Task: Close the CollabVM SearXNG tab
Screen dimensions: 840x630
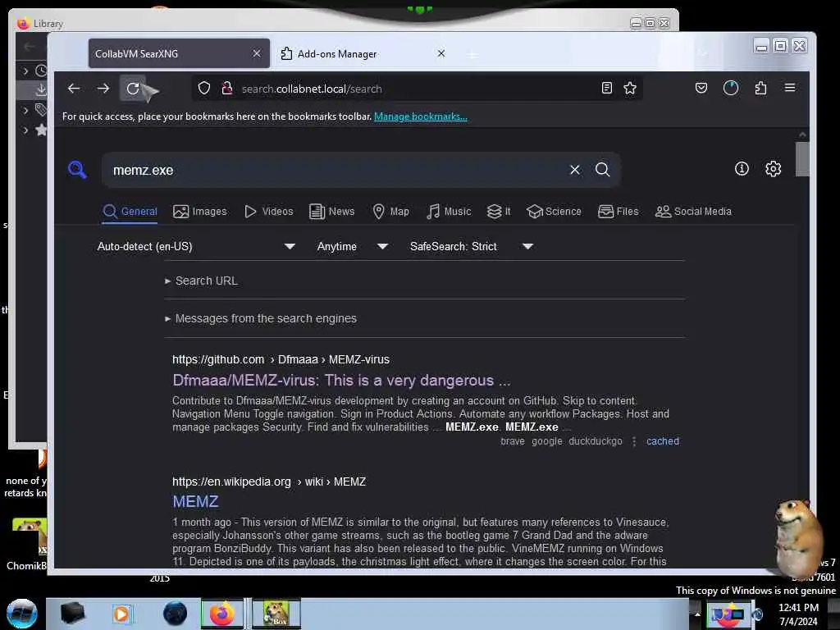Action: [257, 53]
